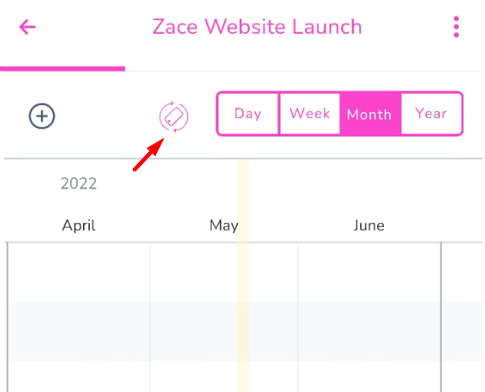Click the shaded row under June
The image size is (485, 392).
[x=369, y=331]
